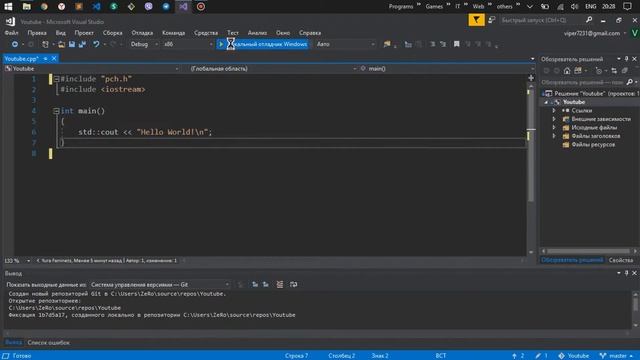This screenshot has width=640, height=360.
Task: Open the Viber icon in the taskbar
Action: coord(149,7)
